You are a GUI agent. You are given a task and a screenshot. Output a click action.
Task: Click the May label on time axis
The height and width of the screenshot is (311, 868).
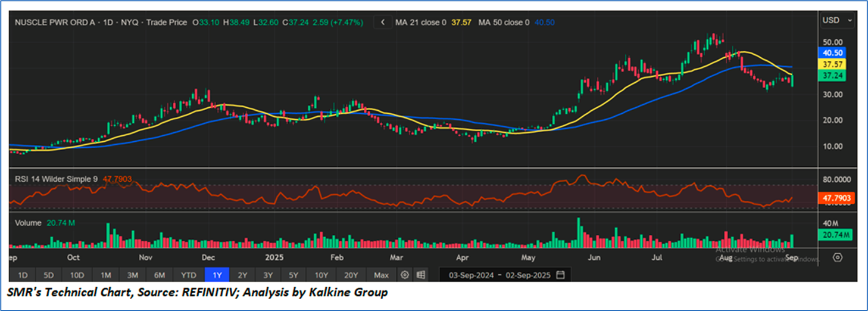[529, 258]
